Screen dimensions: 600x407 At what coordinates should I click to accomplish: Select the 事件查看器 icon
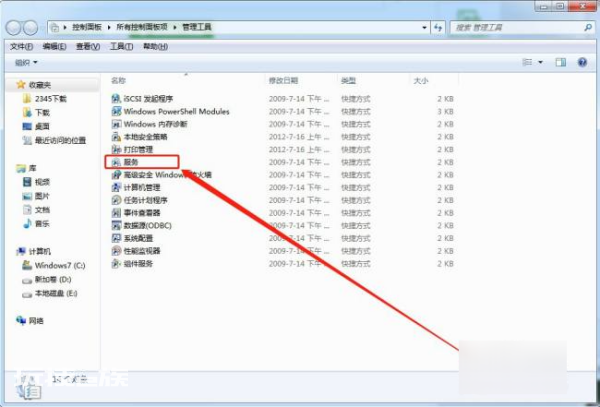click(116, 213)
